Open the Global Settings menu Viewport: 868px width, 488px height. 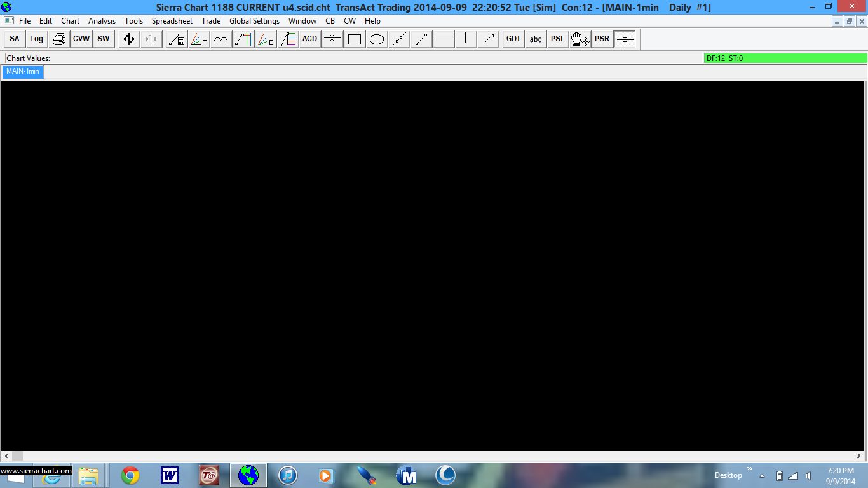tap(255, 21)
